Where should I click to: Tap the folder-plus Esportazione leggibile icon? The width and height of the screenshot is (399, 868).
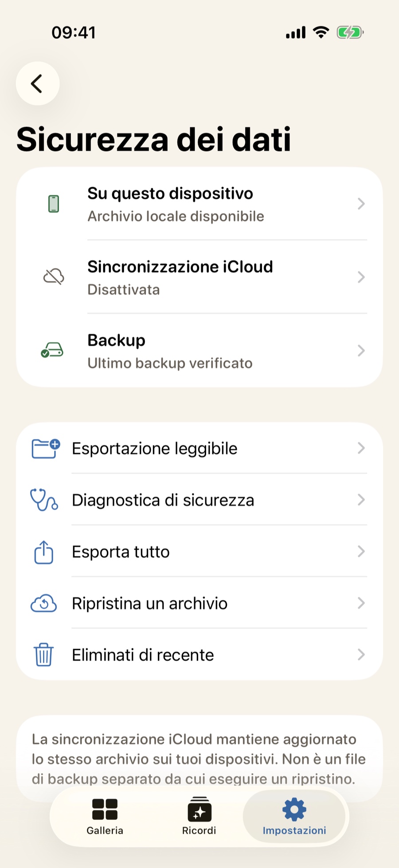[46, 448]
